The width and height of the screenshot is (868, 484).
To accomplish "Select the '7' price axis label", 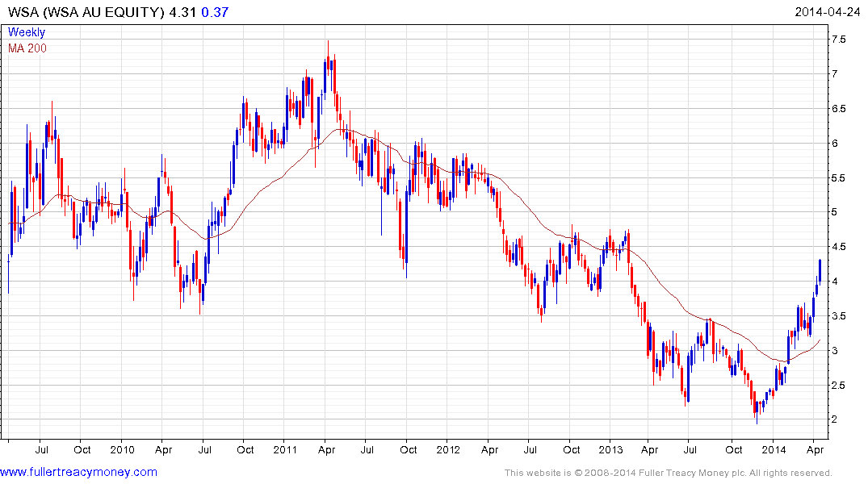I will 835,73.
